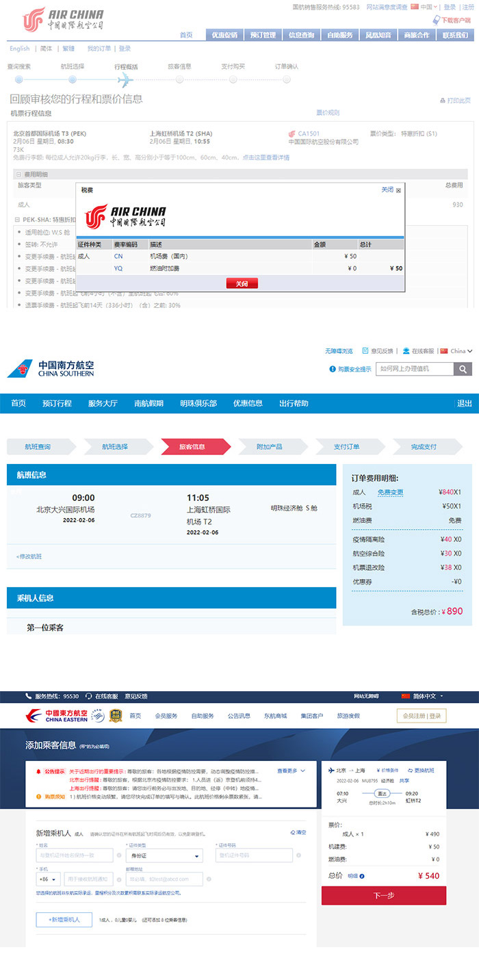This screenshot has height=980, width=479.
Task: Click the 在线客服 agent icon
Action: [x=406, y=350]
